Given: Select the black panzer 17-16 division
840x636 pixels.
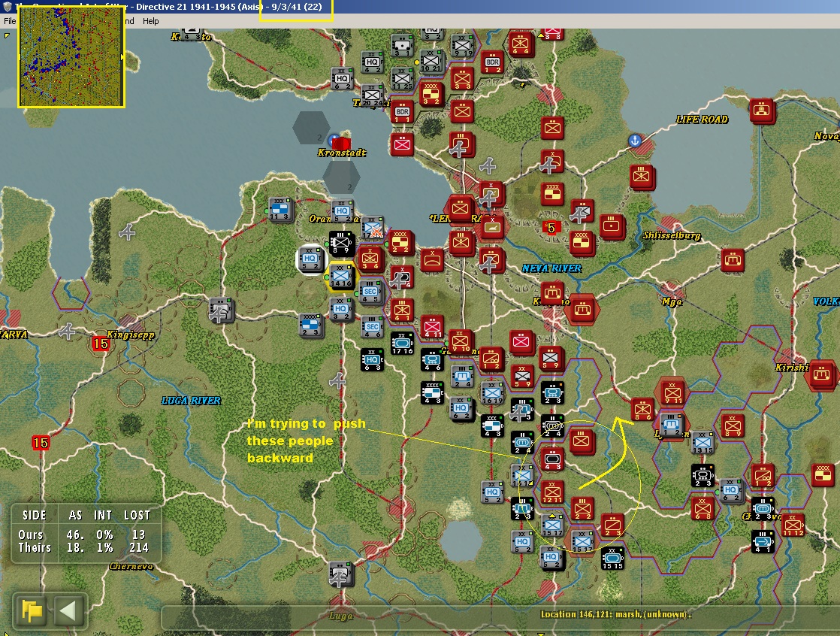Looking at the screenshot, I should [x=402, y=344].
